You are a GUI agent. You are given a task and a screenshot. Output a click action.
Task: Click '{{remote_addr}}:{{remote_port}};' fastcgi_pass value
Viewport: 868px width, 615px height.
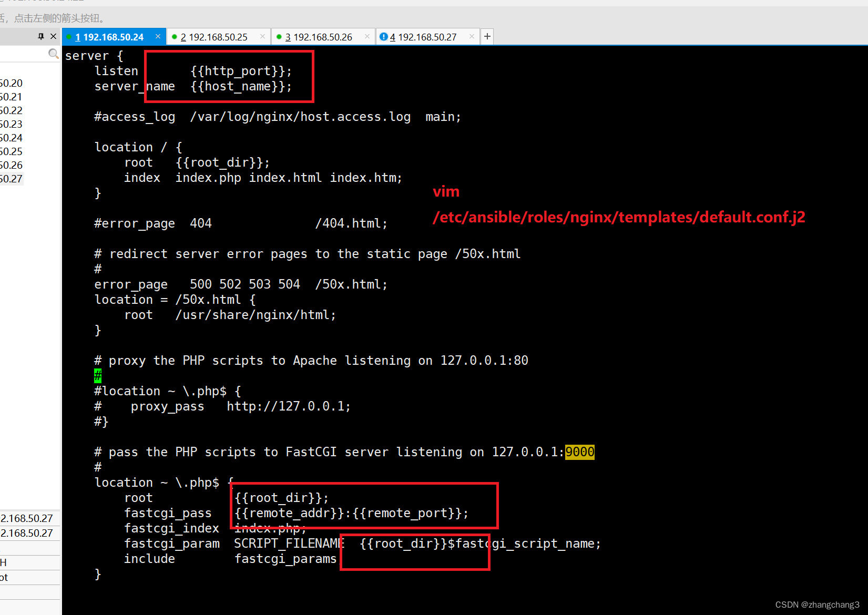[x=351, y=513]
